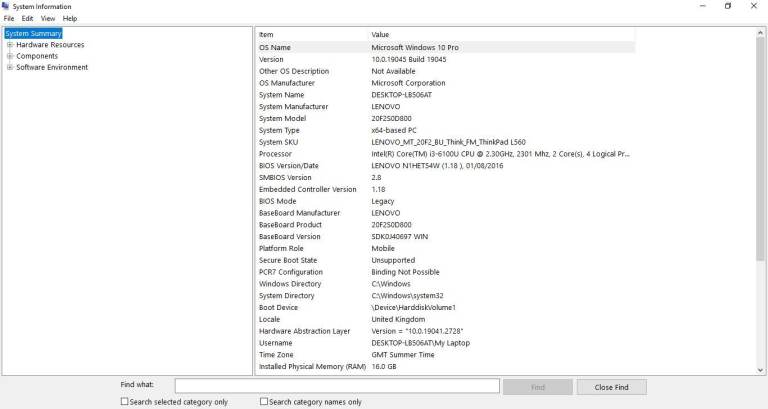Expand the Components tree node

[10, 56]
